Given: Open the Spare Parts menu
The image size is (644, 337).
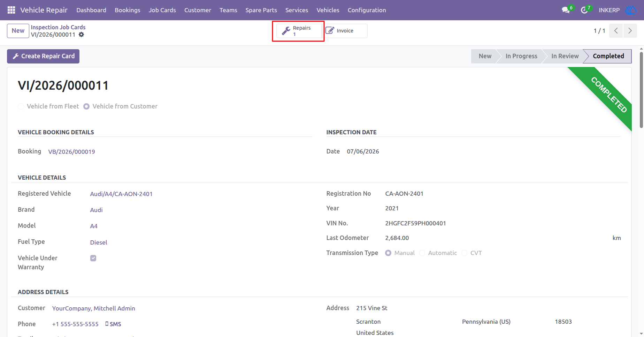Looking at the screenshot, I should click(261, 10).
